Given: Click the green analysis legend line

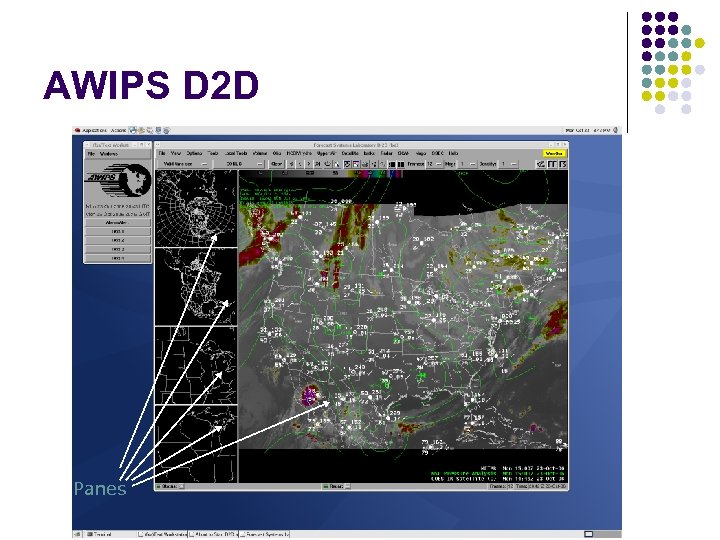Looking at the screenshot, I should (x=498, y=473).
